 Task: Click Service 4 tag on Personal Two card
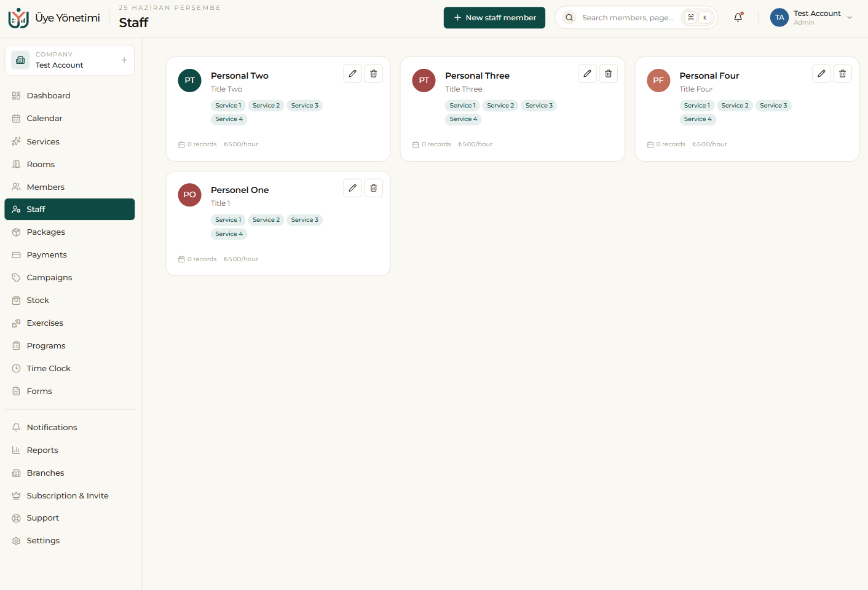(x=229, y=119)
